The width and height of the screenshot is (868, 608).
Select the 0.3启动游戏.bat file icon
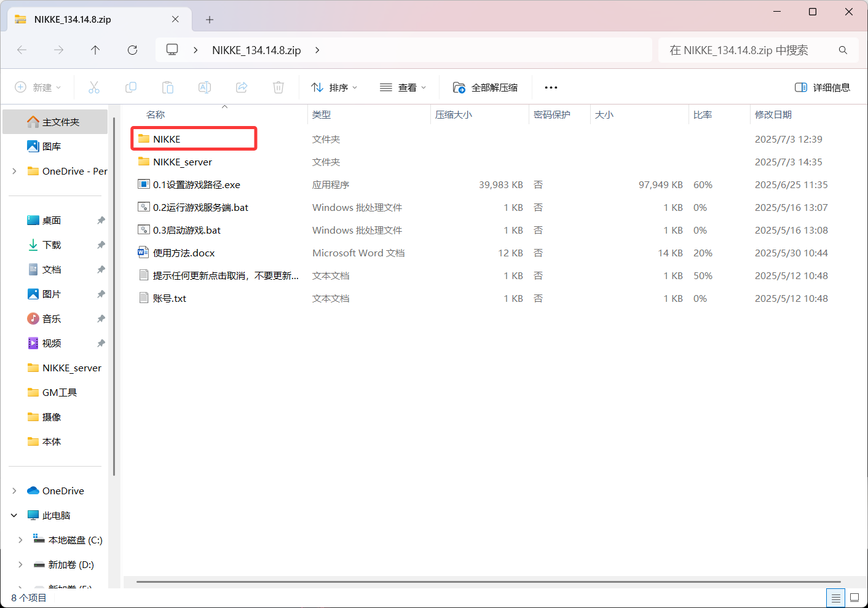tap(144, 230)
